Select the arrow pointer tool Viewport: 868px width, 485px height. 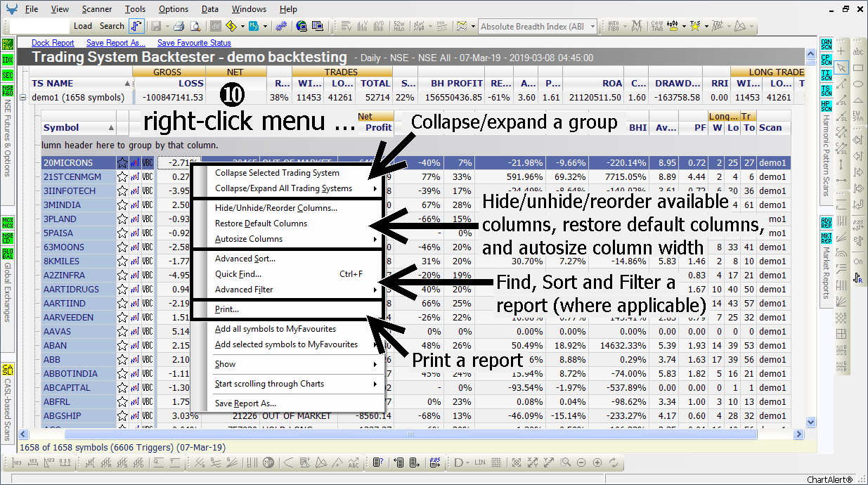pyautogui.click(x=842, y=68)
